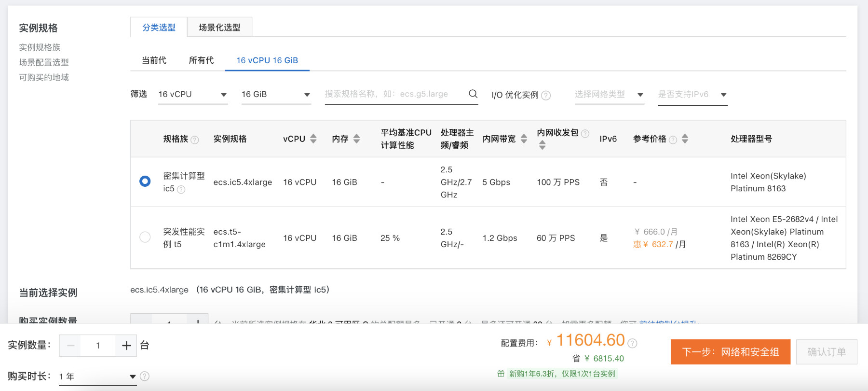Click help icon after 配置费用 price
868x391 pixels.
tap(633, 343)
